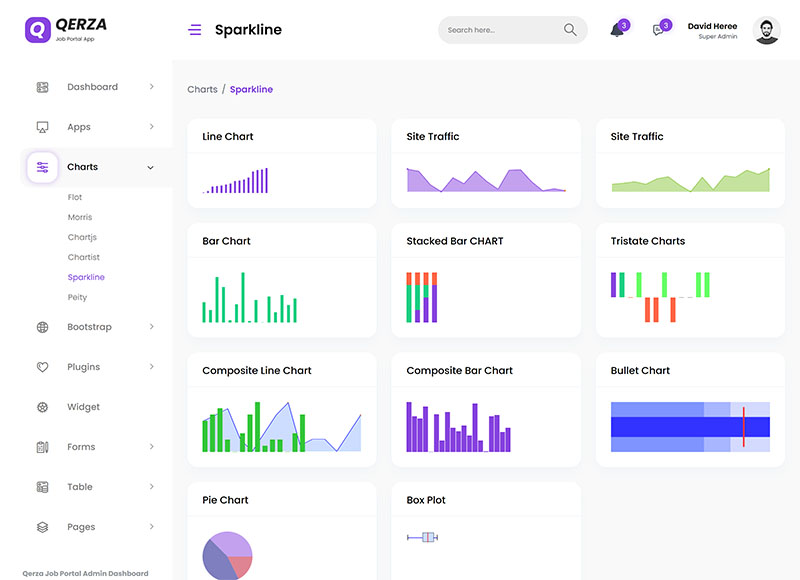Click the Charts breadcrumb link
Image resolution: width=800 pixels, height=580 pixels.
point(202,89)
